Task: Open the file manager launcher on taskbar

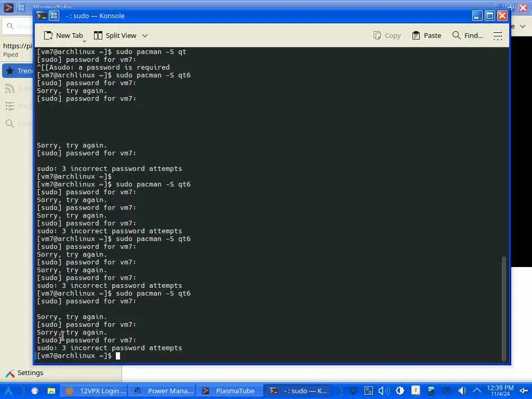Action: 51,391
